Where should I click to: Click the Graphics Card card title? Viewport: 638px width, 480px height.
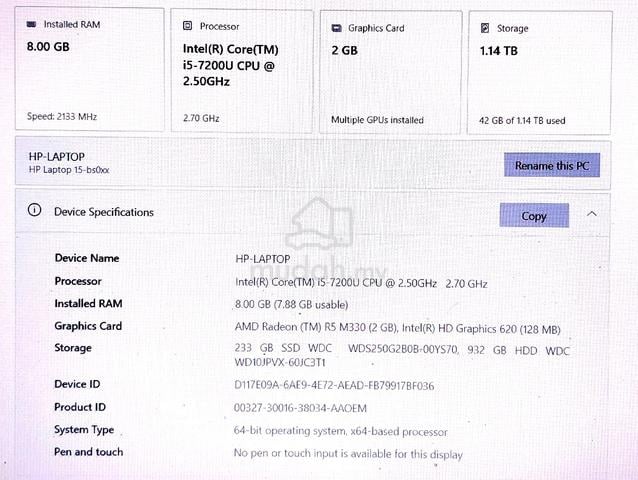(x=376, y=28)
